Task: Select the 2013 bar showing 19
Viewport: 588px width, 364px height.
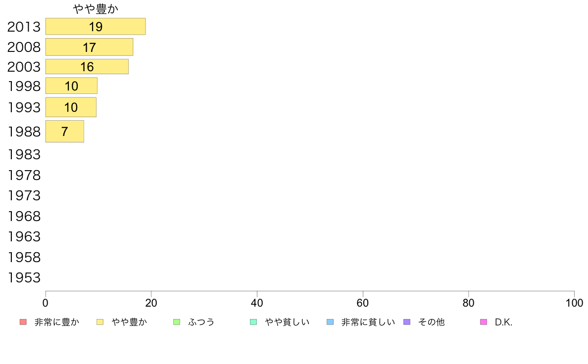Action: click(96, 27)
